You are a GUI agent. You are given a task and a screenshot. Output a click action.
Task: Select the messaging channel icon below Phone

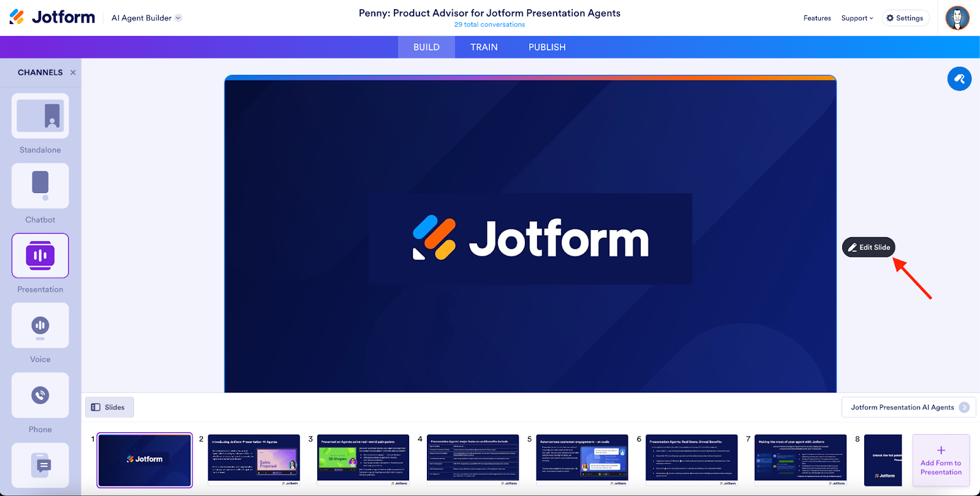(40, 465)
